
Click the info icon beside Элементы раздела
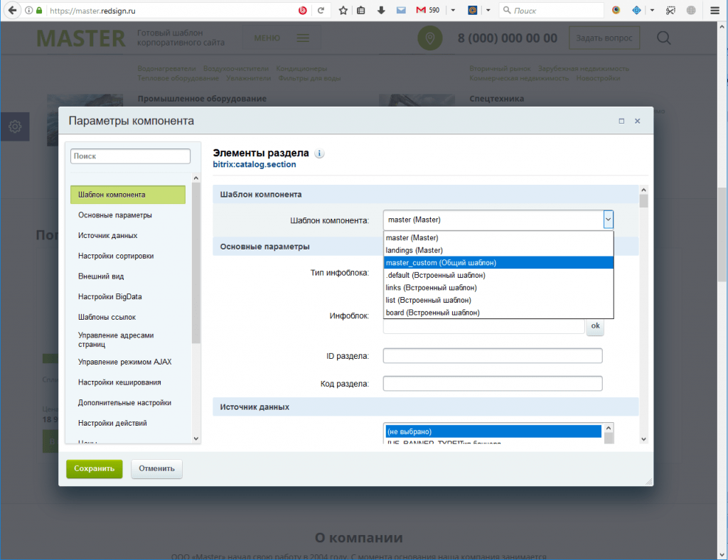[319, 154]
